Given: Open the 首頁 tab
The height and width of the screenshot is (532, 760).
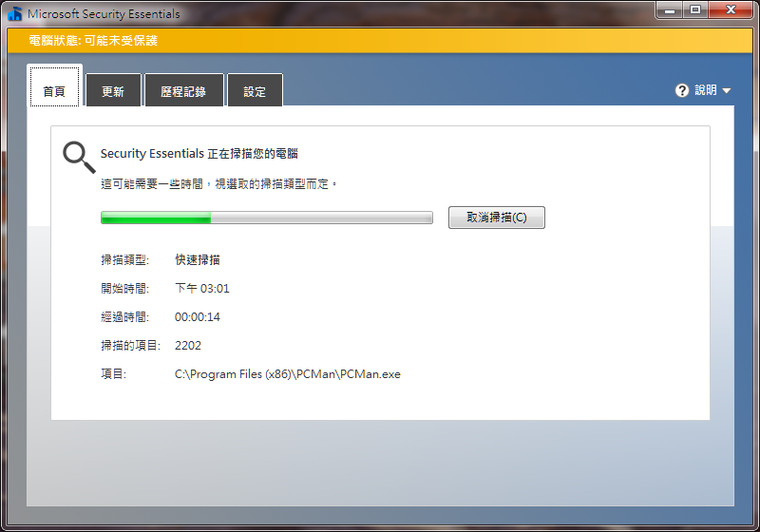Looking at the screenshot, I should 54,91.
